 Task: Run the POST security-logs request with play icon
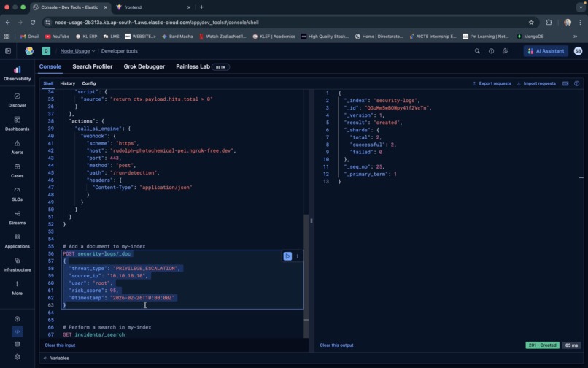pyautogui.click(x=287, y=256)
